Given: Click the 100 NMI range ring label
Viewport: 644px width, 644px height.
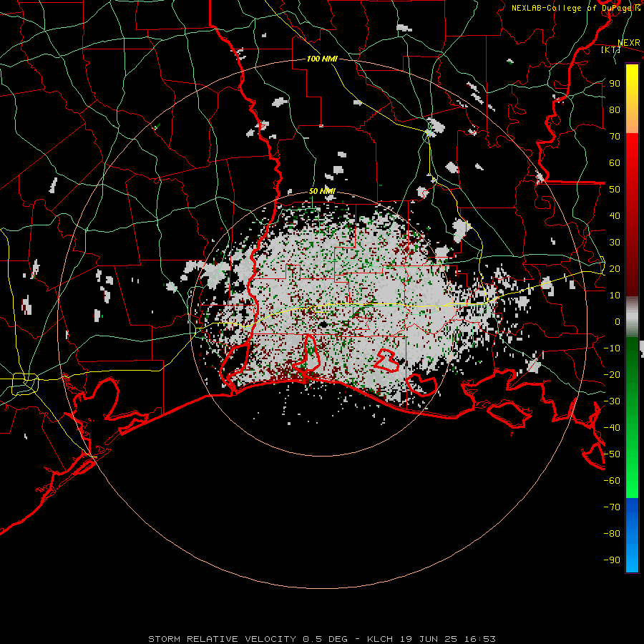Looking at the screenshot, I should [x=322, y=59].
